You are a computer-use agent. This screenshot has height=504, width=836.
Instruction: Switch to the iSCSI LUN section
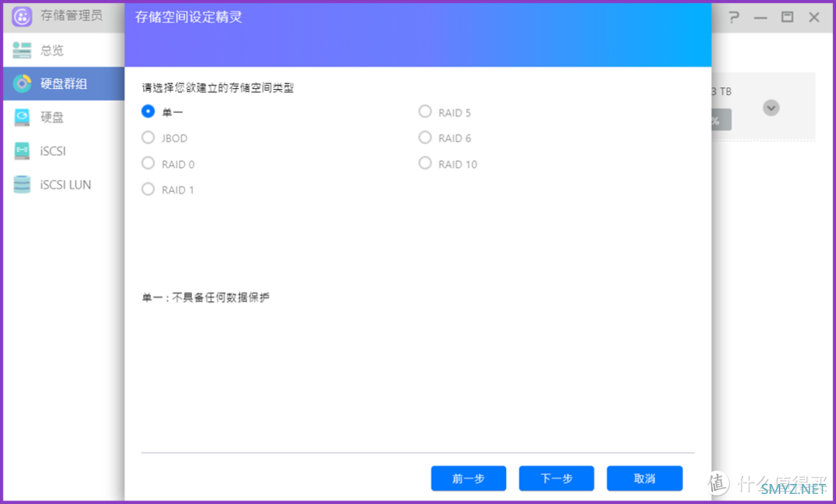66,185
